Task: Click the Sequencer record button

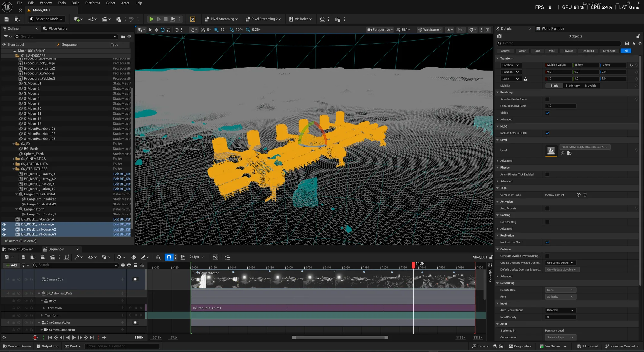Action: pos(35,338)
